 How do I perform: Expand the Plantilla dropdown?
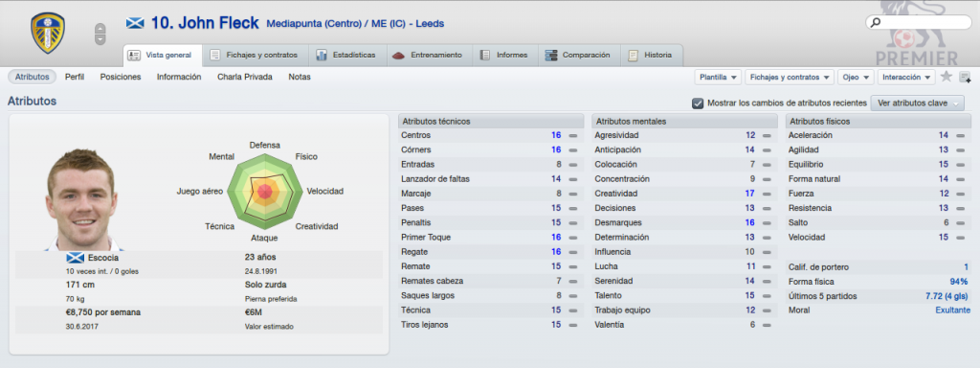click(718, 77)
